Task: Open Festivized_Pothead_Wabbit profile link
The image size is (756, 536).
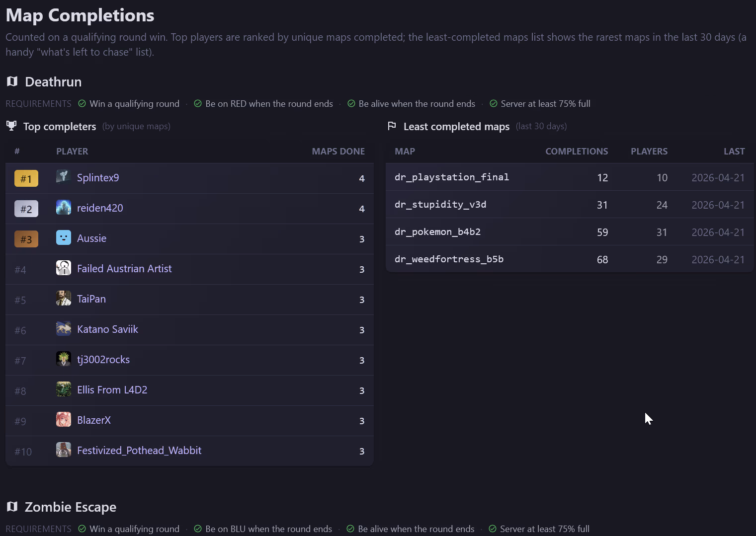Action: tap(139, 450)
